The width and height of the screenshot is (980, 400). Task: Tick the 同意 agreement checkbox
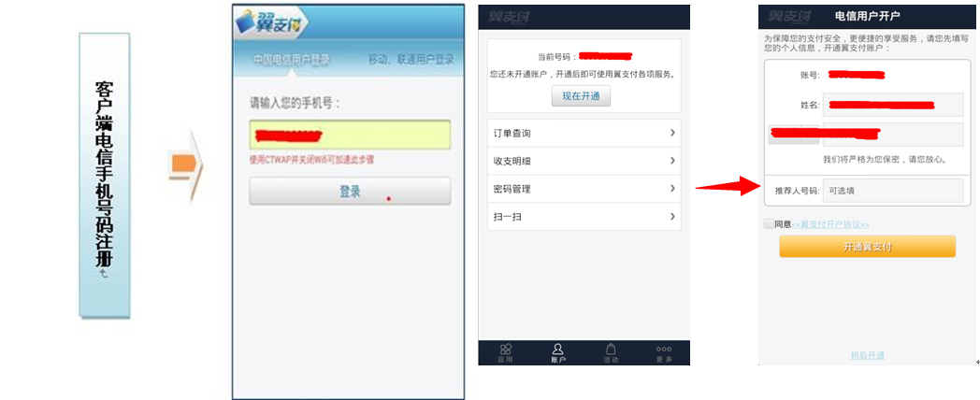point(769,223)
